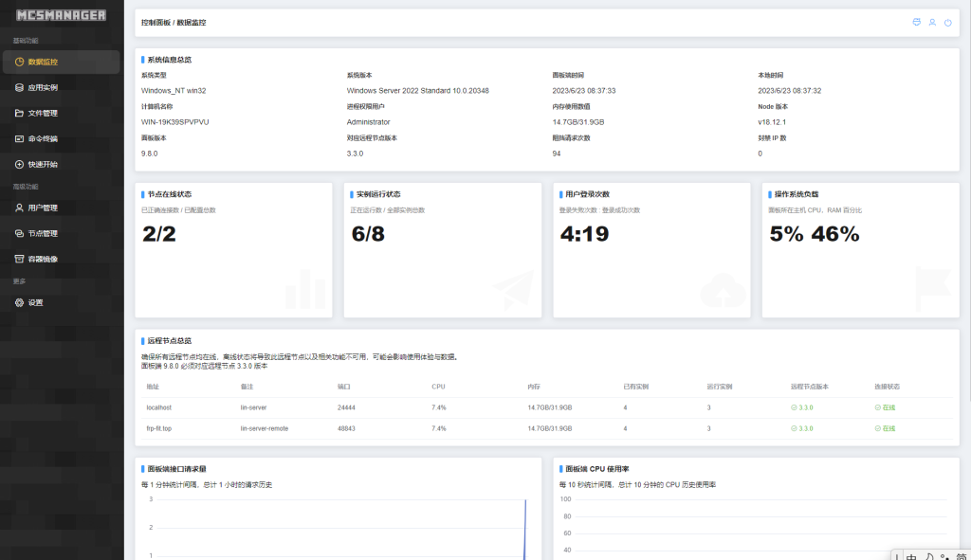Click the 快速开始 plus icon
971x560 pixels.
(19, 164)
